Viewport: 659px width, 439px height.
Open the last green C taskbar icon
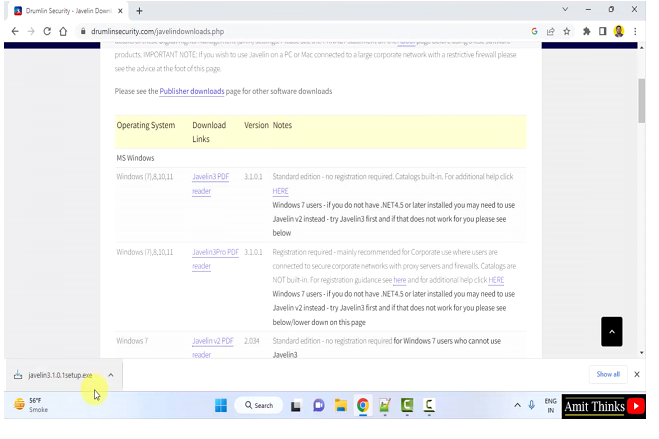tap(429, 405)
